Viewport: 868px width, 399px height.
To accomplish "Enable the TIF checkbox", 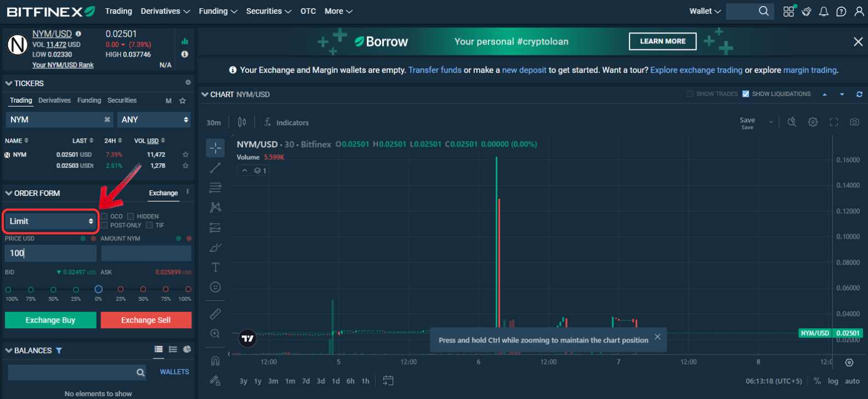I will (x=149, y=225).
